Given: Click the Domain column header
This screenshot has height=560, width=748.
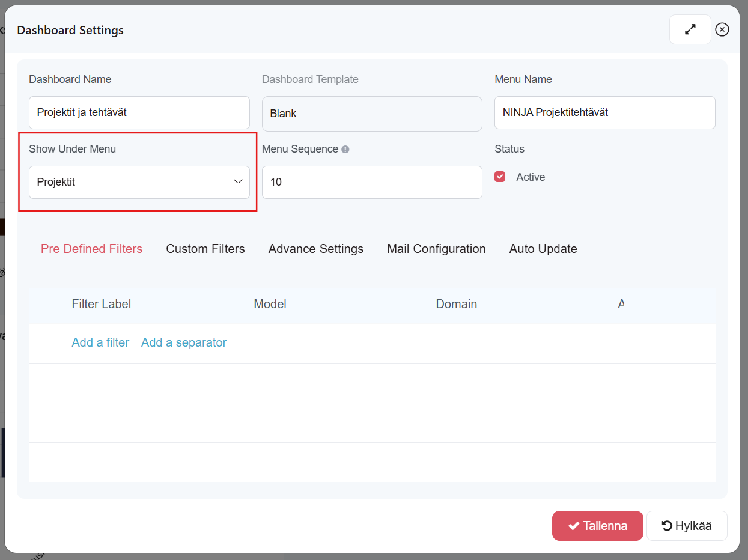Looking at the screenshot, I should pos(456,304).
